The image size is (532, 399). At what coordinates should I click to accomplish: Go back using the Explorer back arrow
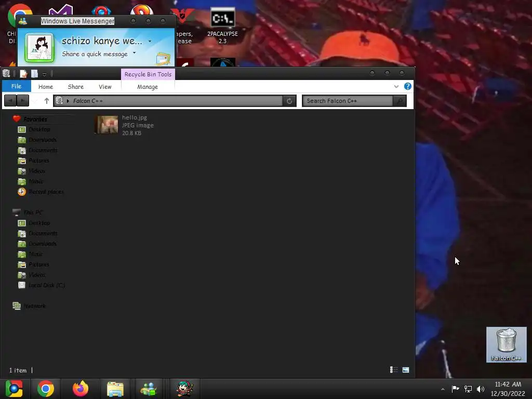[x=10, y=101]
